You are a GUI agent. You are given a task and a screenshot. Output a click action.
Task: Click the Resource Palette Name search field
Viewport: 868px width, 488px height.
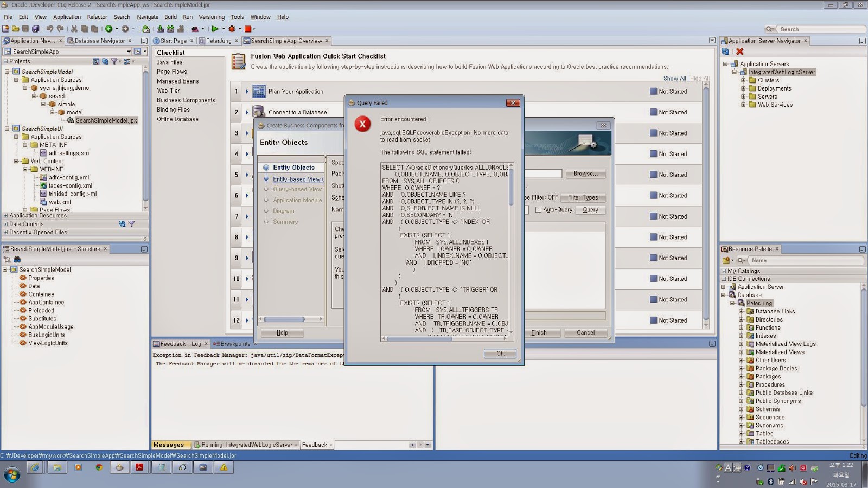click(806, 260)
